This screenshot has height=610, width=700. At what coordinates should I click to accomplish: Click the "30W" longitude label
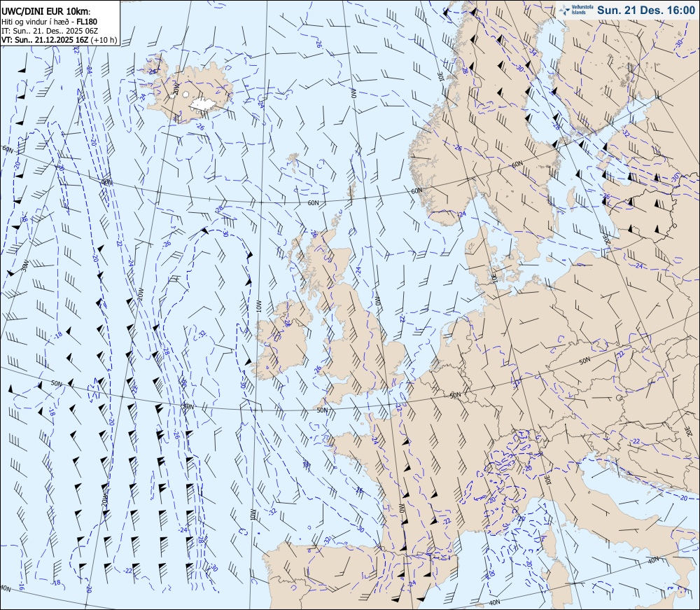pos(24,267)
